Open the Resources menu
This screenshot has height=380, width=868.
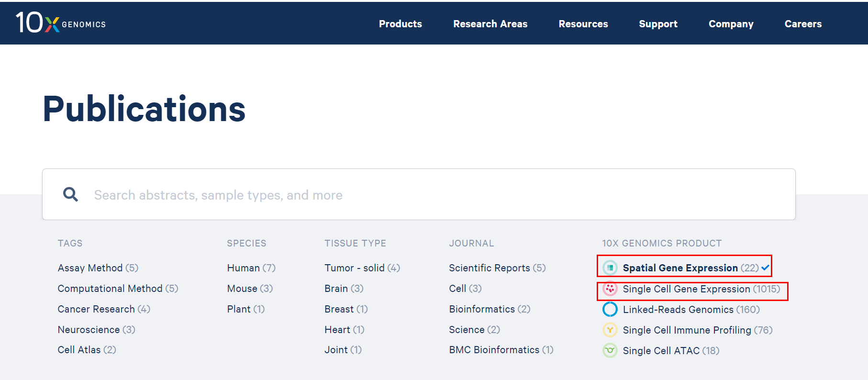[x=583, y=24]
